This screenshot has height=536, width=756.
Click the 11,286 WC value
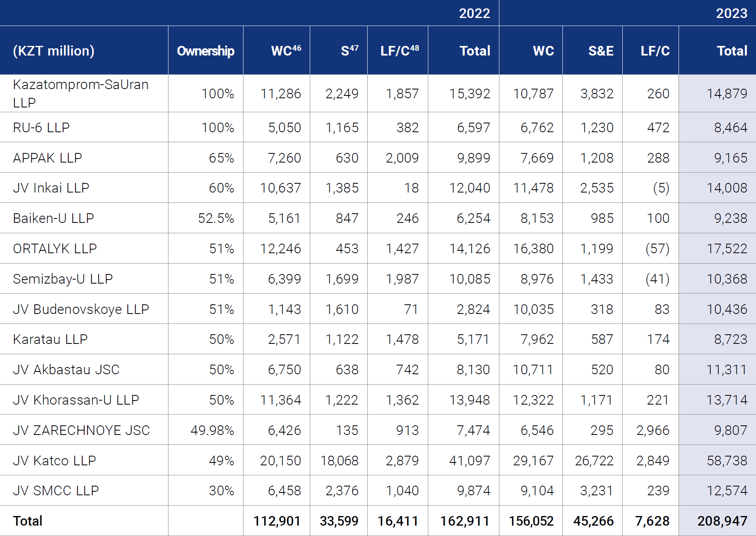281,93
